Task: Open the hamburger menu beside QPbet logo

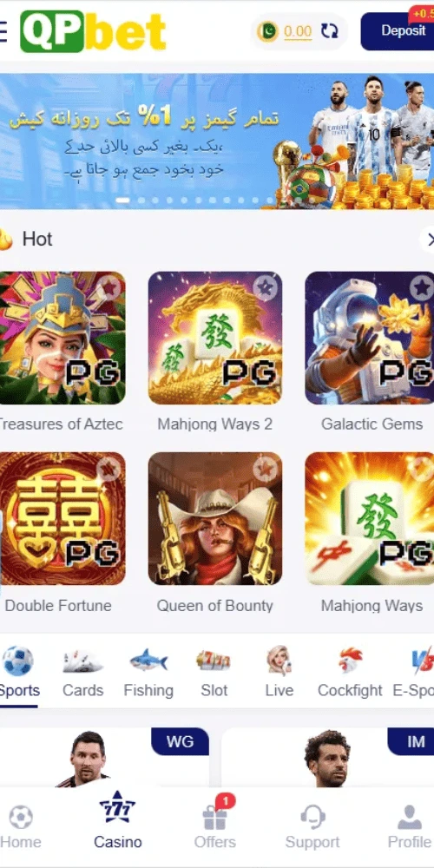Action: (3, 31)
